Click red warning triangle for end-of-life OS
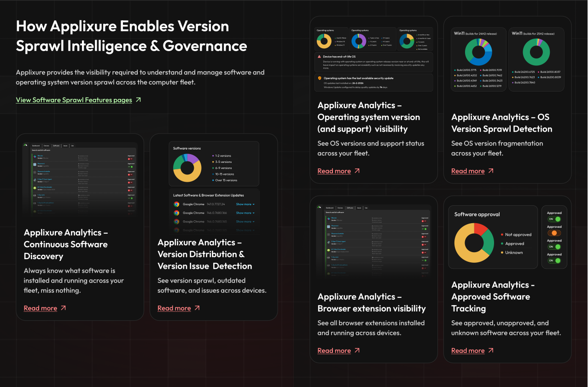Viewport: 588px width, 387px height. [x=320, y=56]
